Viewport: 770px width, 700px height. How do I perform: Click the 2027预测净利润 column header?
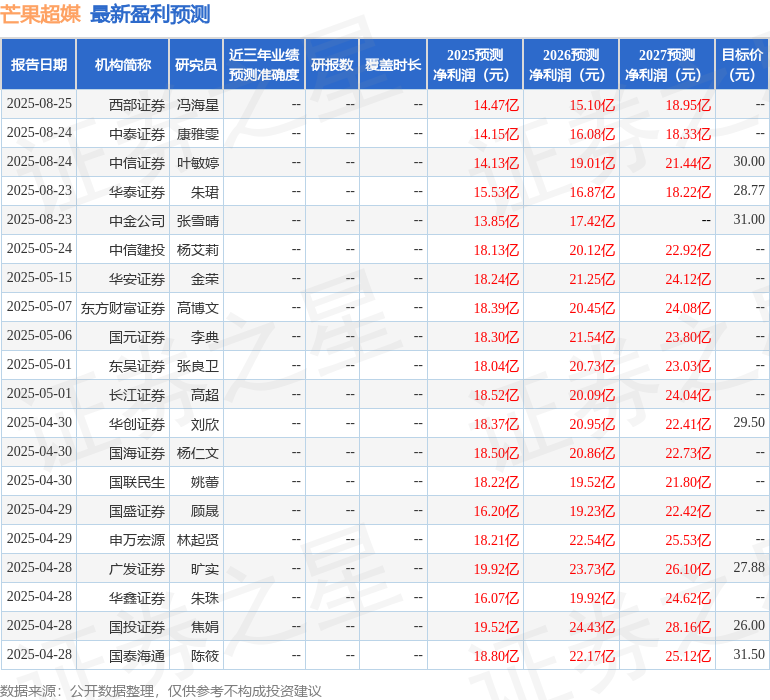point(667,65)
